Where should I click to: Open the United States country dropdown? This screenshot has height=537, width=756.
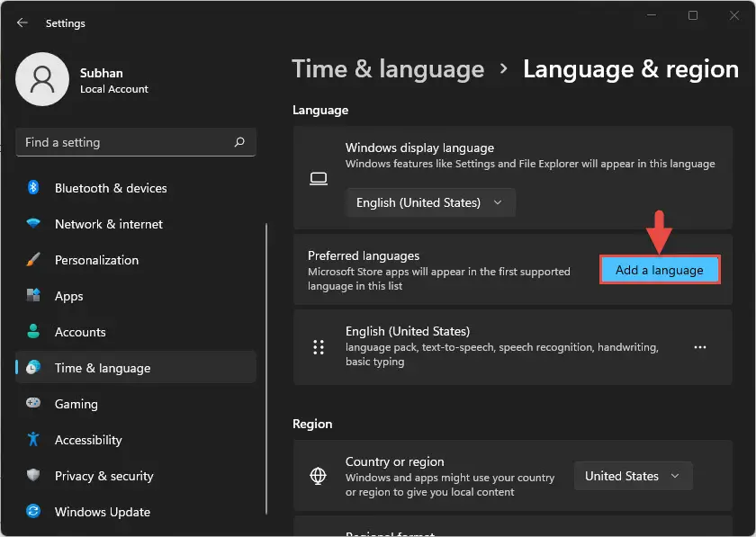click(633, 476)
